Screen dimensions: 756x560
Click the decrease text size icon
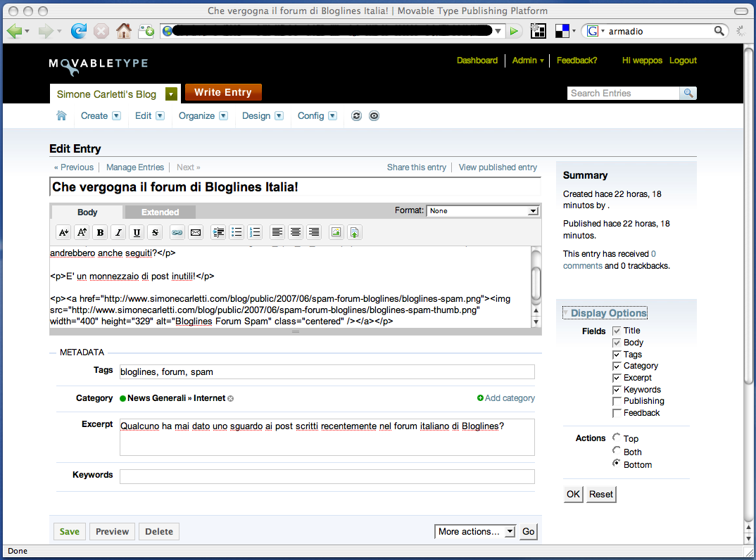click(63, 232)
